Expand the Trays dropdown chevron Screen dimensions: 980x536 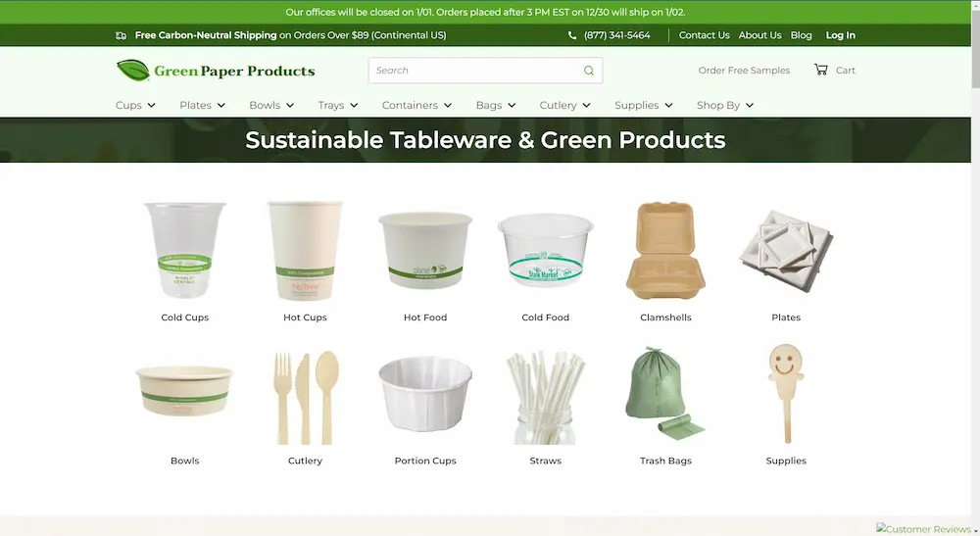(x=354, y=106)
